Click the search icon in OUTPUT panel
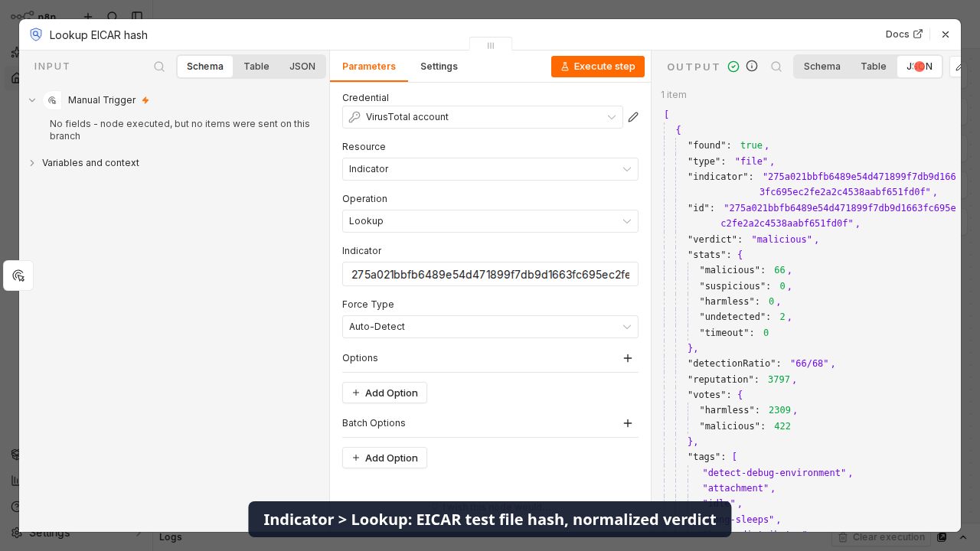Image resolution: width=980 pixels, height=551 pixels. (776, 67)
